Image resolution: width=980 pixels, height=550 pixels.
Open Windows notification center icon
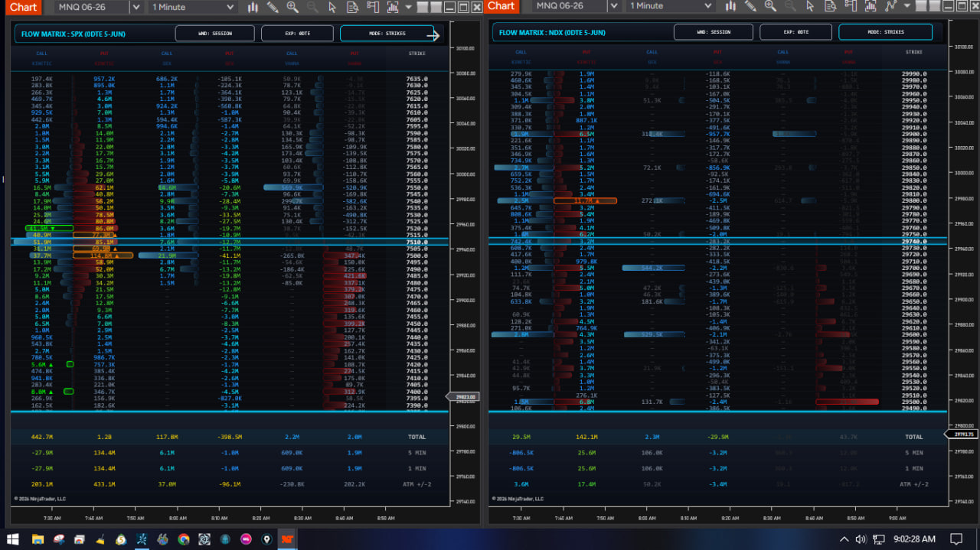coord(955,539)
